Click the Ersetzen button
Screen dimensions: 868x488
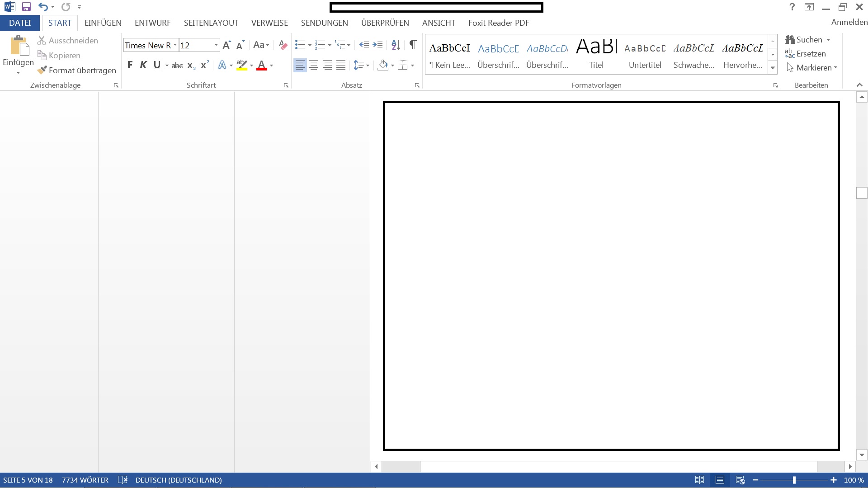tap(805, 54)
